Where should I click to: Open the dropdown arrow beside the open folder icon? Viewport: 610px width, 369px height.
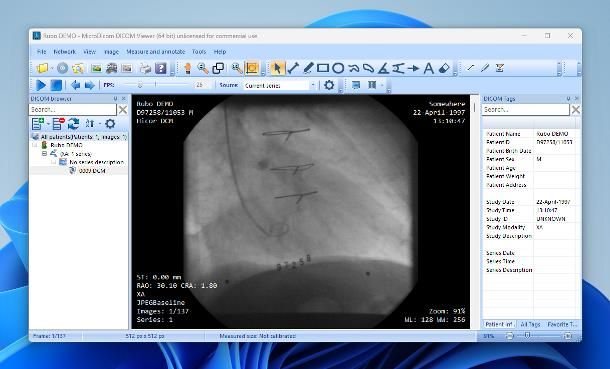[51, 69]
